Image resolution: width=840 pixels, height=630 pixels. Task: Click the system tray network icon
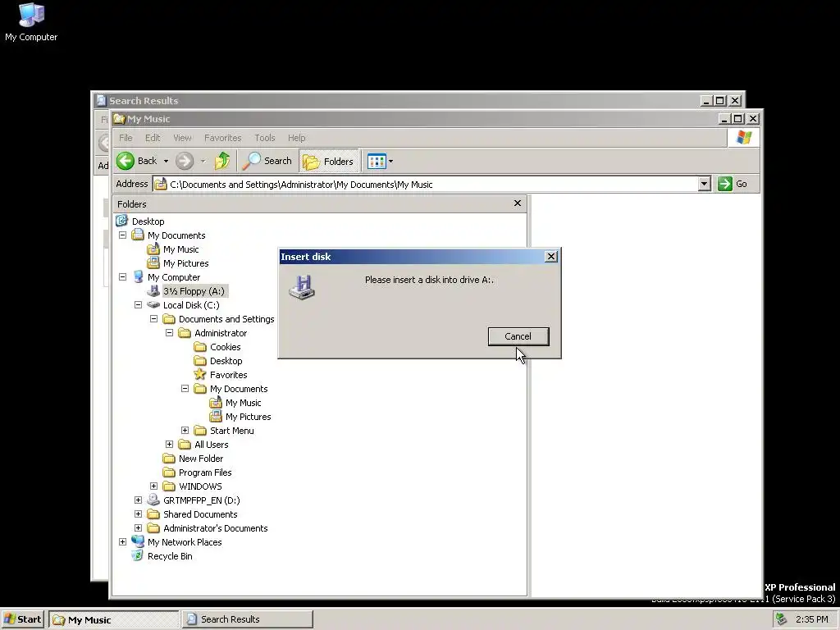[x=782, y=619]
